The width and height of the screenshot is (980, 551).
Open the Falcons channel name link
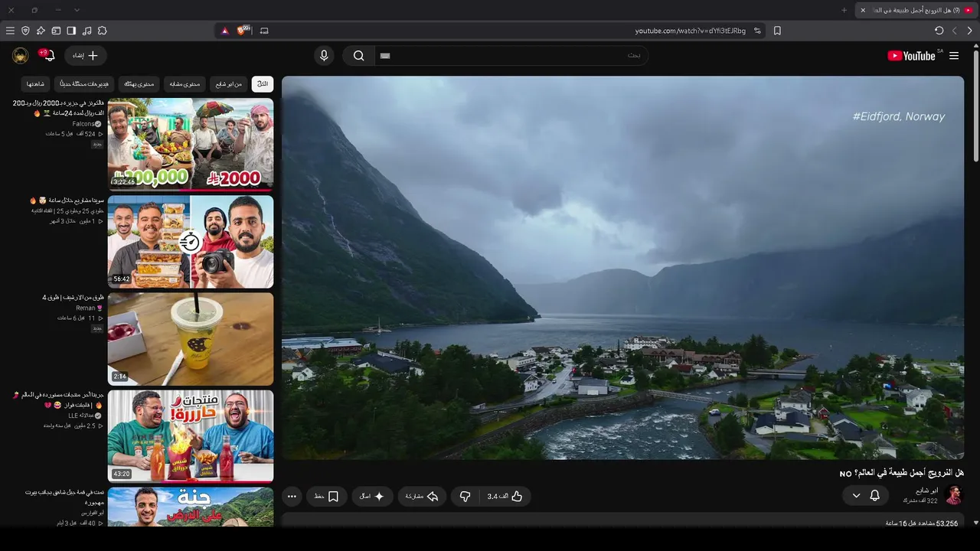click(x=83, y=123)
